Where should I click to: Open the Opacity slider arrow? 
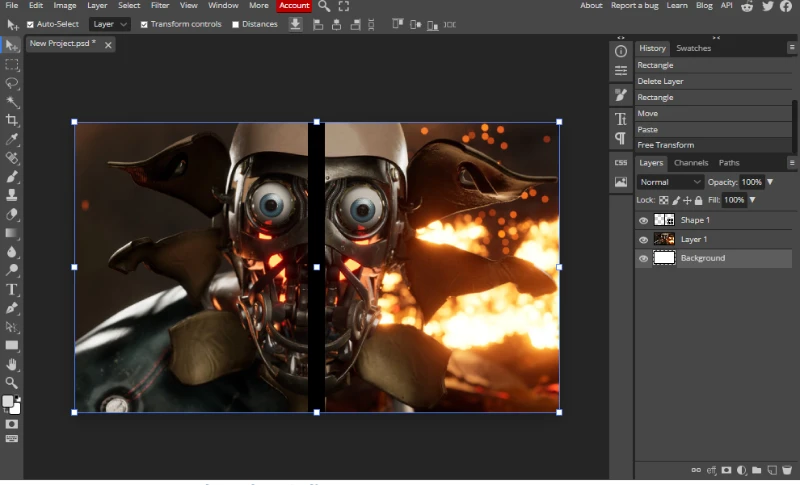pos(770,182)
